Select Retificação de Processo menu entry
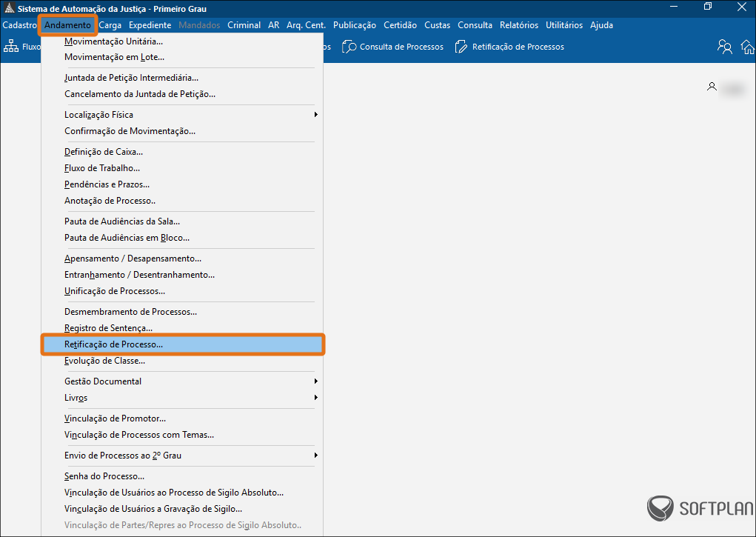This screenshot has width=756, height=537. point(182,344)
